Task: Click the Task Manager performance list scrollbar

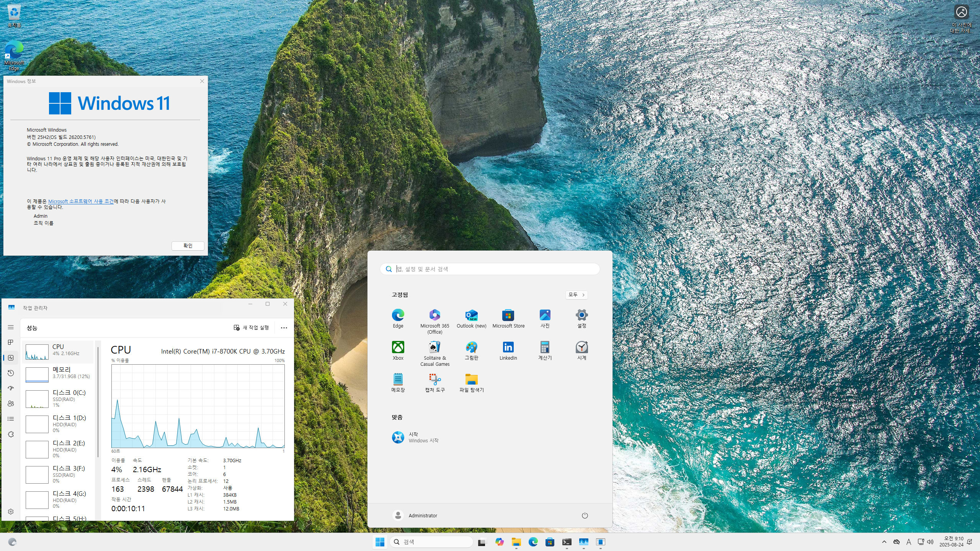Action: point(98,402)
